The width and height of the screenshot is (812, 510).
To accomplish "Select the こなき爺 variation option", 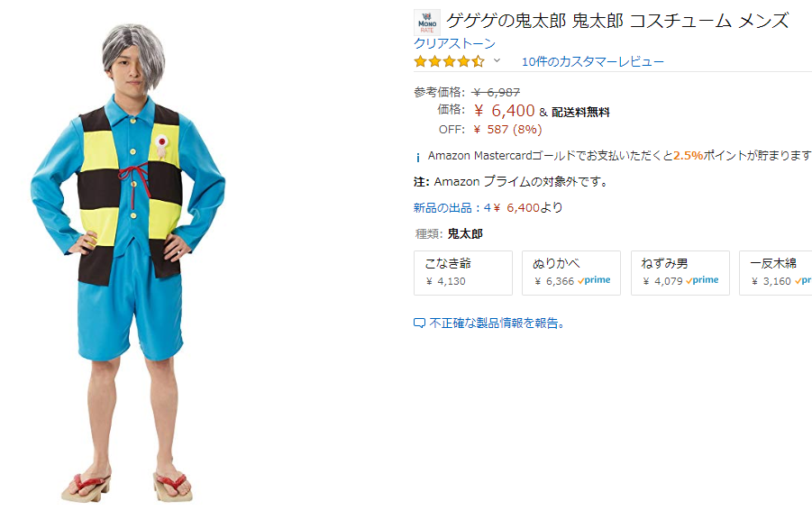I will pyautogui.click(x=463, y=273).
